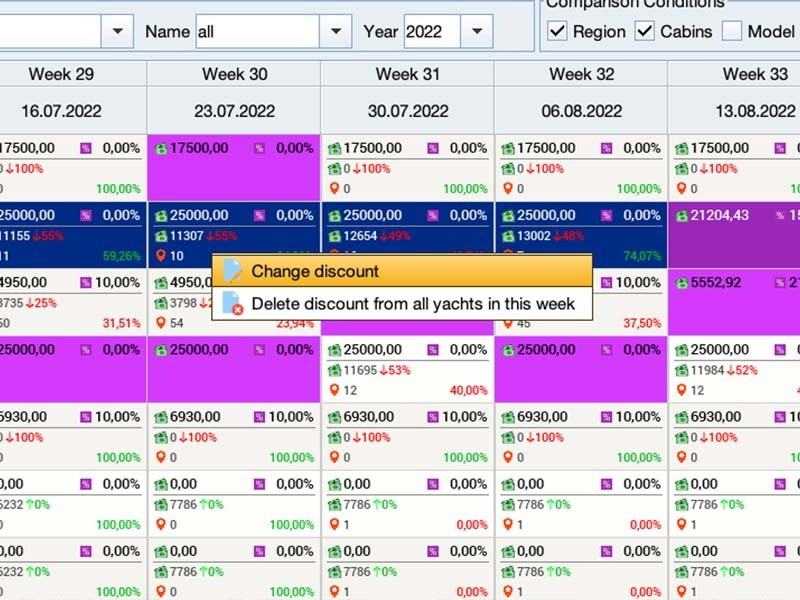Click the pin icon beside 54 in Week 30
The image size is (800, 600).
[x=160, y=323]
